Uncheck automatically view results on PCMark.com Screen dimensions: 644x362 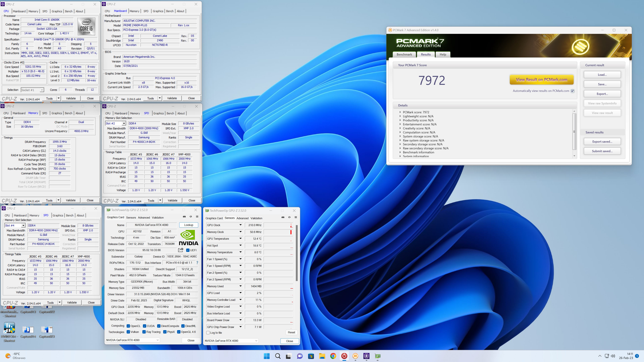tap(573, 91)
